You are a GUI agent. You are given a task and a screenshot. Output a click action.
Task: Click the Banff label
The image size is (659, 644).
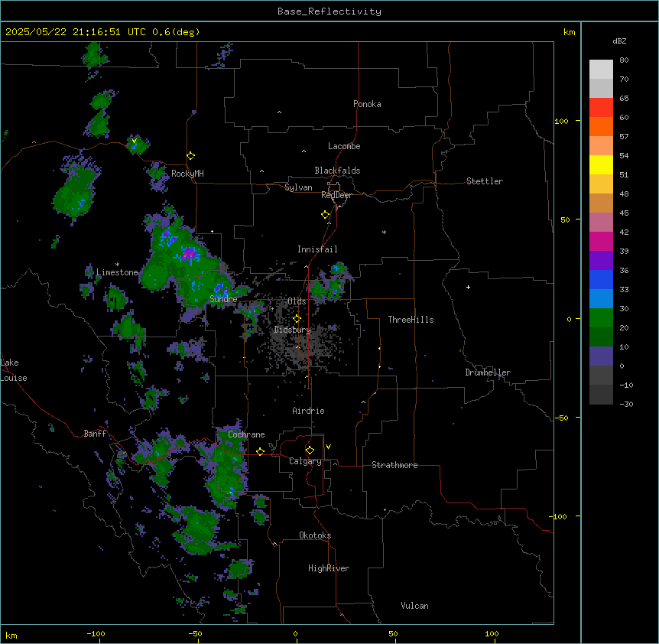(95, 434)
